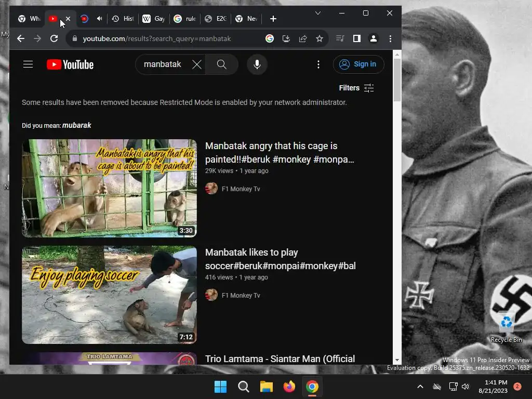The height and width of the screenshot is (399, 532).
Task: Select Recycle Bin on desktop
Action: coord(506,327)
